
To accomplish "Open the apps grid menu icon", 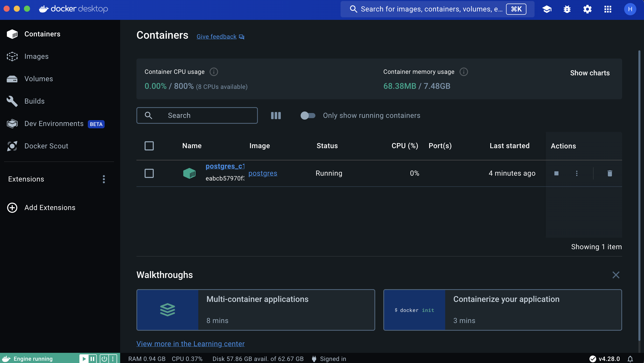I will (x=608, y=9).
